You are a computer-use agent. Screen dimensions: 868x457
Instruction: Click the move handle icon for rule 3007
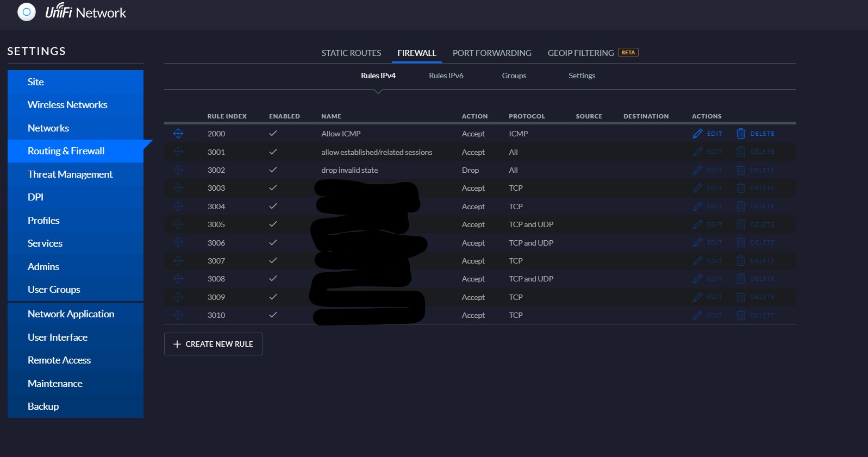click(x=178, y=261)
